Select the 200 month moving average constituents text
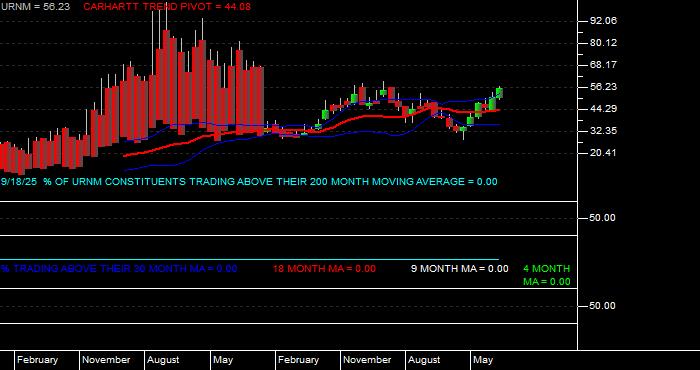 (270, 182)
